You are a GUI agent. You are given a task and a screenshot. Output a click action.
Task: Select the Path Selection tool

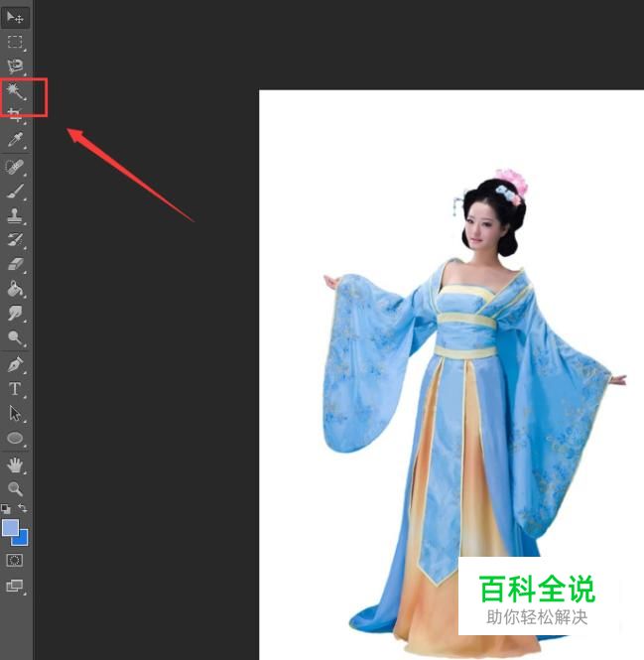pos(15,413)
